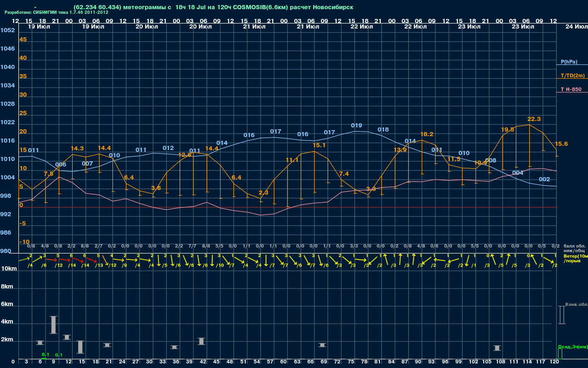Click hour 114 on the bottom axis
The width and height of the screenshot is (588, 368).
[x=527, y=362]
